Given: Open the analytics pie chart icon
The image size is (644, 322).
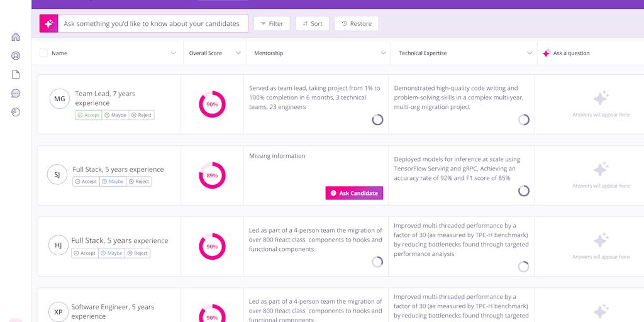Looking at the screenshot, I should coord(16,112).
